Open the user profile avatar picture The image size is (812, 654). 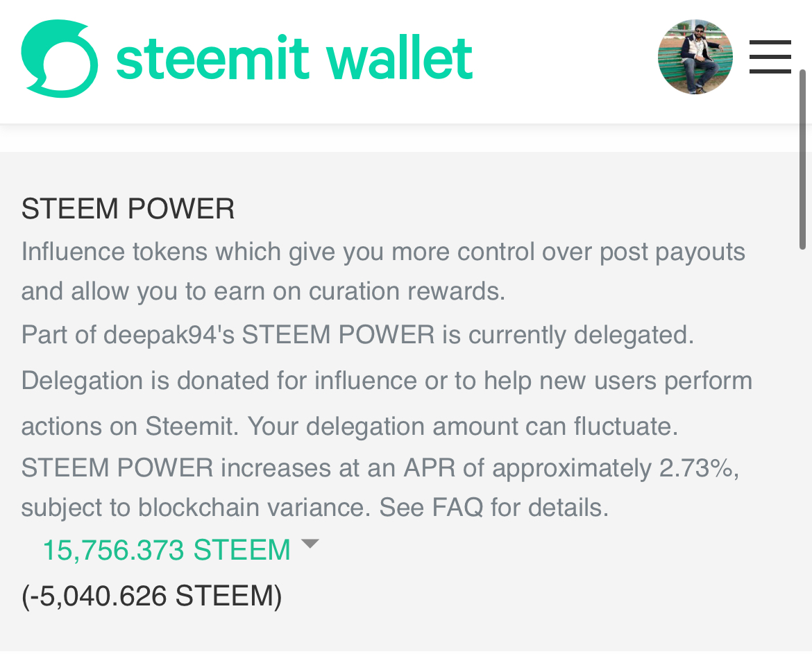click(695, 57)
